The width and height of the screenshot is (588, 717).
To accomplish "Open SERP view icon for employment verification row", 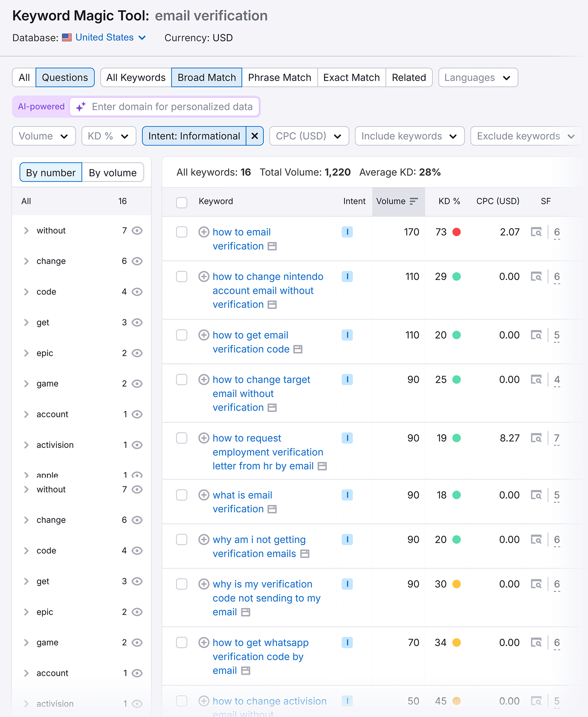I will click(x=536, y=438).
